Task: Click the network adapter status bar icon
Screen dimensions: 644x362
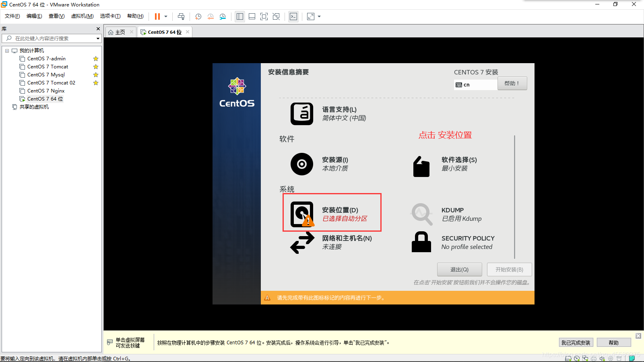Action: [585, 358]
